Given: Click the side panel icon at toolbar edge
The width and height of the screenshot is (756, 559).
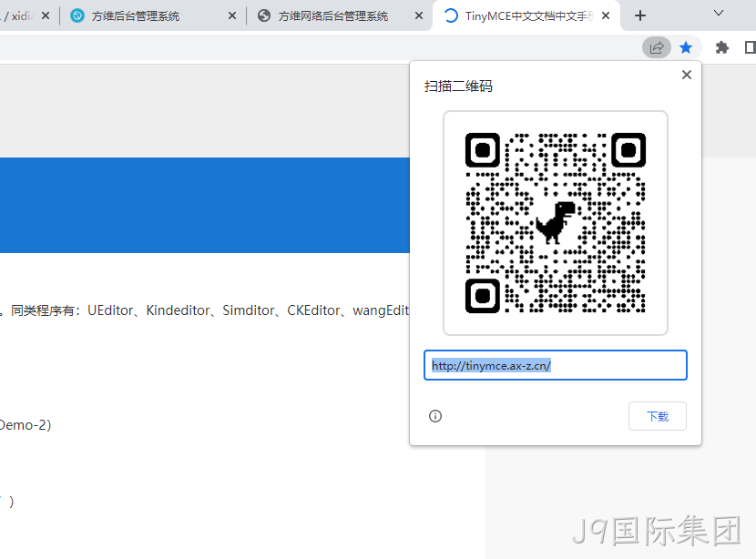Looking at the screenshot, I should click(x=751, y=47).
